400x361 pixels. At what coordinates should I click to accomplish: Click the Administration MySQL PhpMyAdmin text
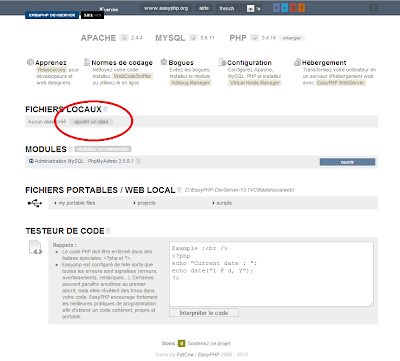[84, 161]
